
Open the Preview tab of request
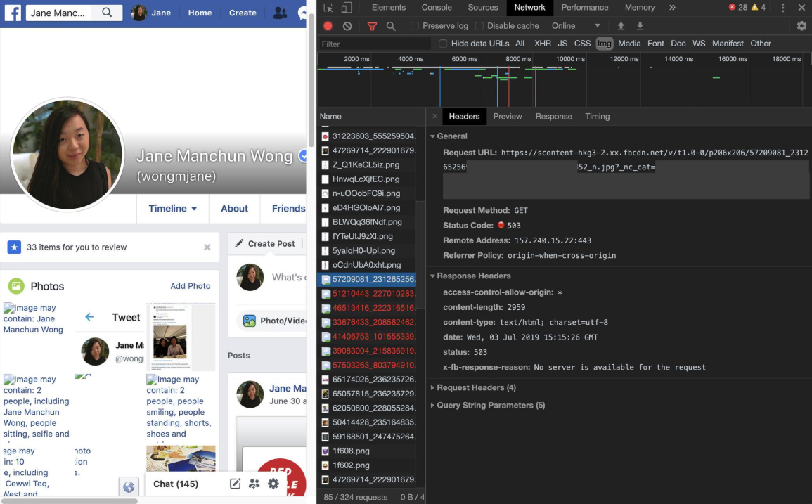[x=508, y=117]
